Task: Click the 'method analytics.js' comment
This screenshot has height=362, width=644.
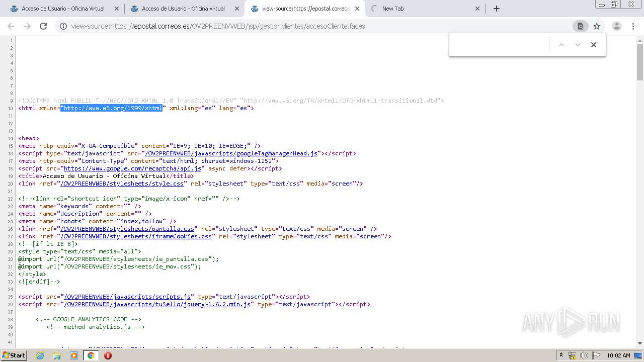Action: tap(96, 327)
